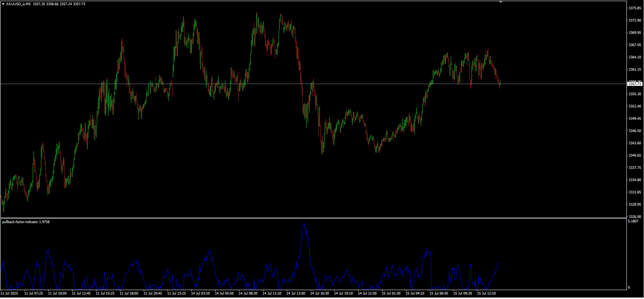
Task: Click the 3367.05 price axis label
Action: click(x=635, y=45)
